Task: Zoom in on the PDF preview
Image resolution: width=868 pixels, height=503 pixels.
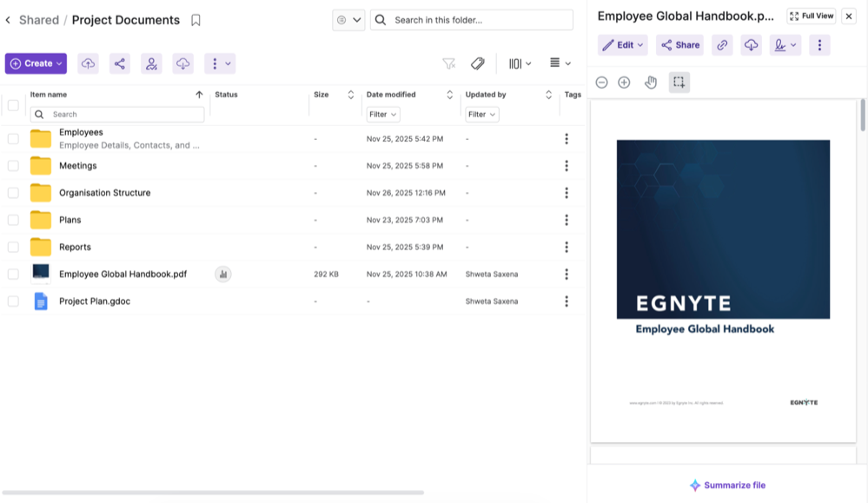Action: pyautogui.click(x=624, y=82)
